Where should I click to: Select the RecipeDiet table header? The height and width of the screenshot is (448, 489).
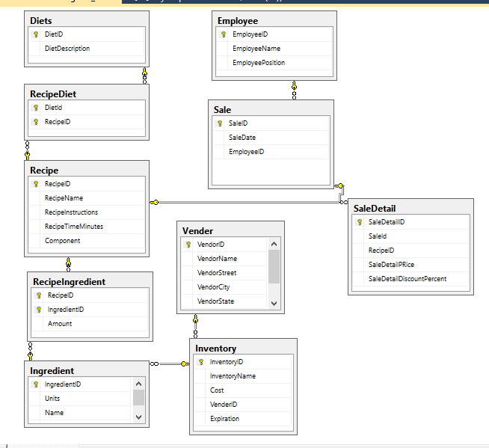coord(87,94)
